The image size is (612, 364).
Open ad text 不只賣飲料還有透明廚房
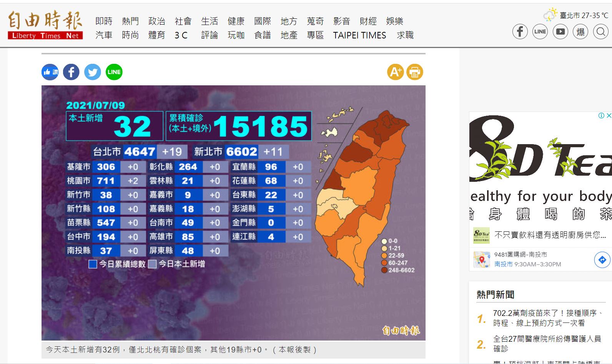click(550, 235)
